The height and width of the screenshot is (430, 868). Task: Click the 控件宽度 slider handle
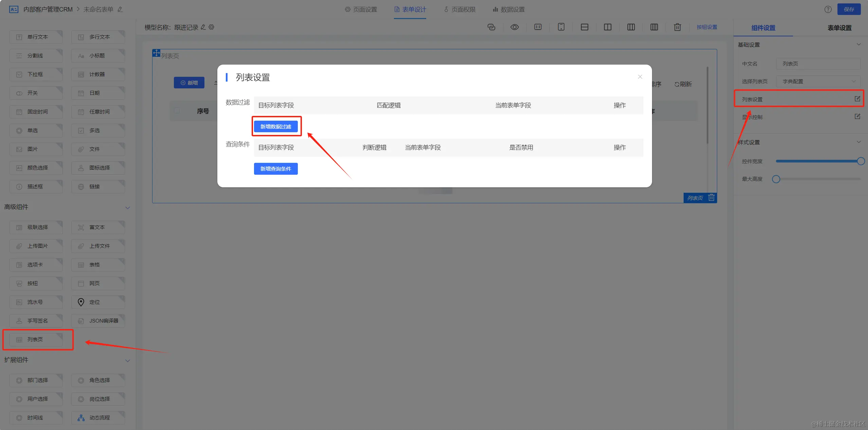(860, 161)
